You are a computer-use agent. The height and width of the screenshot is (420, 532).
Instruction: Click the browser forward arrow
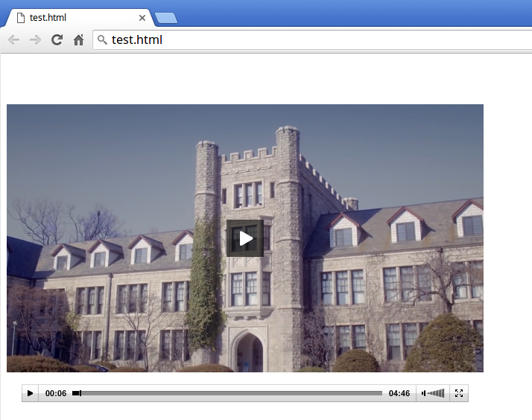point(35,40)
